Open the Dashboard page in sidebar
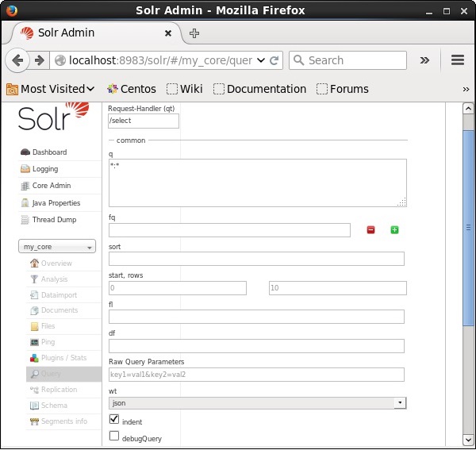The height and width of the screenshot is (450, 476). click(x=48, y=152)
